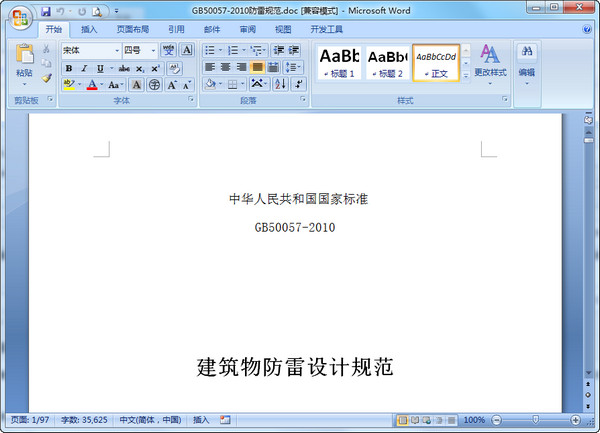Open the phonetic guide tool
This screenshot has width=600, height=433.
[x=168, y=50]
